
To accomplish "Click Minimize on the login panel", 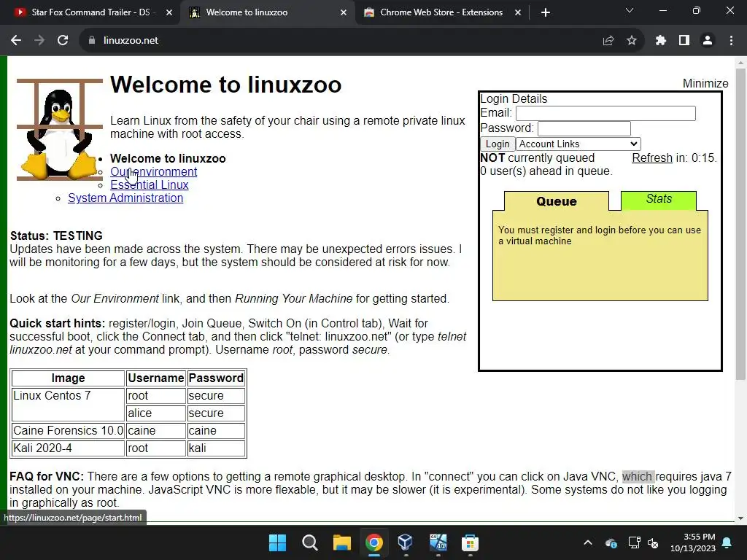I will 705,83.
